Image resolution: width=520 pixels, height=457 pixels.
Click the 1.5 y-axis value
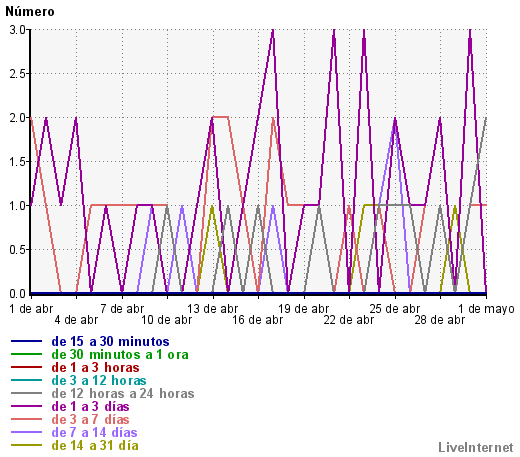pos(18,162)
